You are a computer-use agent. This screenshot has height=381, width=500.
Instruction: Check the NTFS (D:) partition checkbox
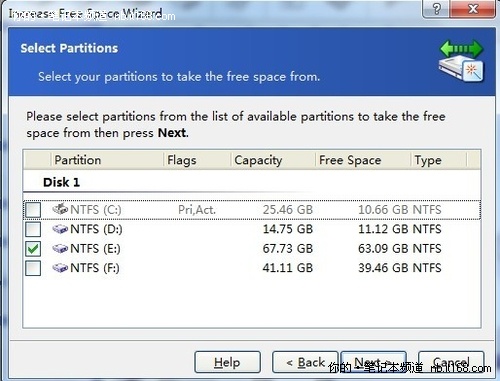point(33,229)
